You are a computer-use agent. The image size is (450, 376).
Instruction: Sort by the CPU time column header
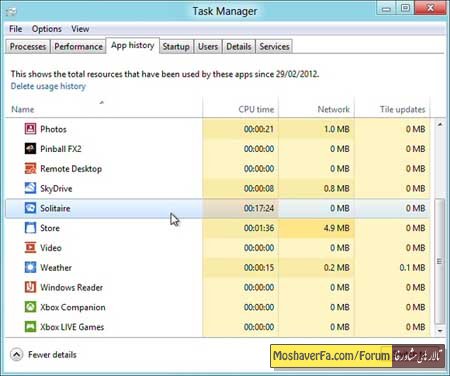(x=240, y=108)
